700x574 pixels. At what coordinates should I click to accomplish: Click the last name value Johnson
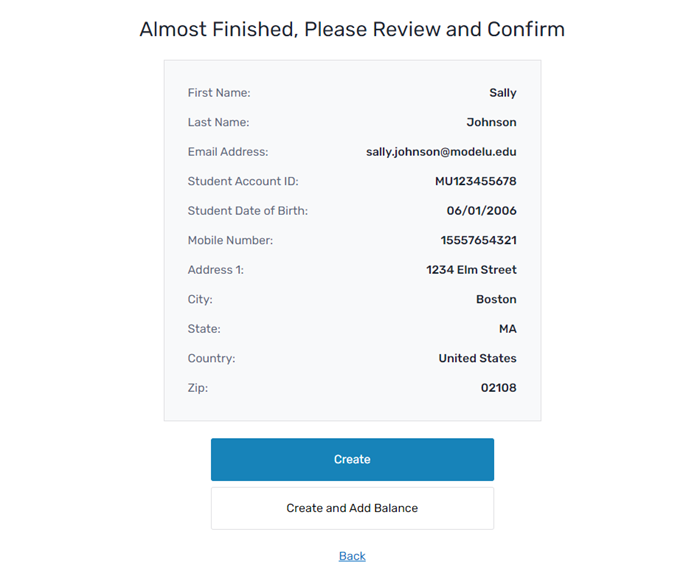pyautogui.click(x=491, y=122)
